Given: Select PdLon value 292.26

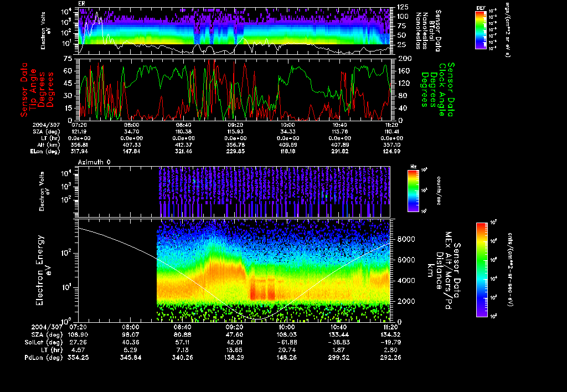Looking at the screenshot, I should pos(390,358).
